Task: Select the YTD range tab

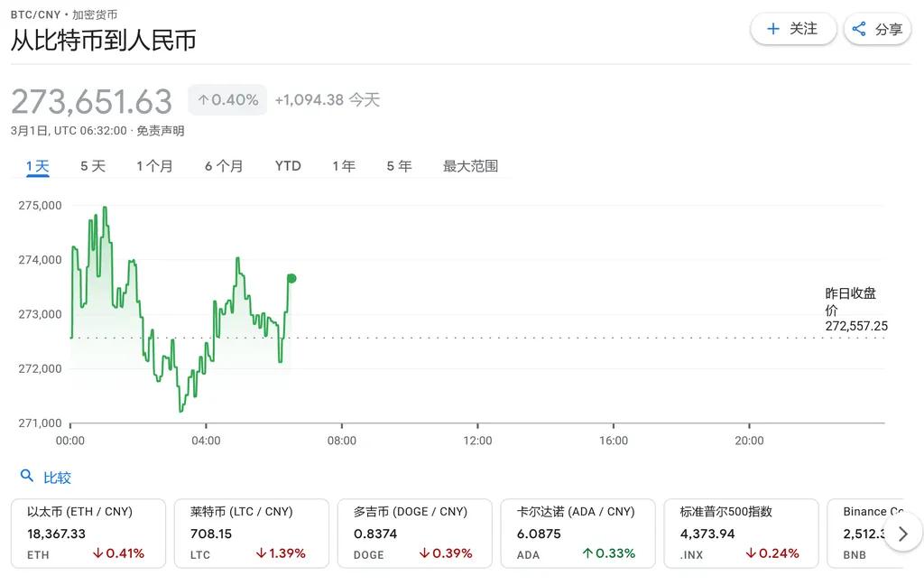Action: 288,166
